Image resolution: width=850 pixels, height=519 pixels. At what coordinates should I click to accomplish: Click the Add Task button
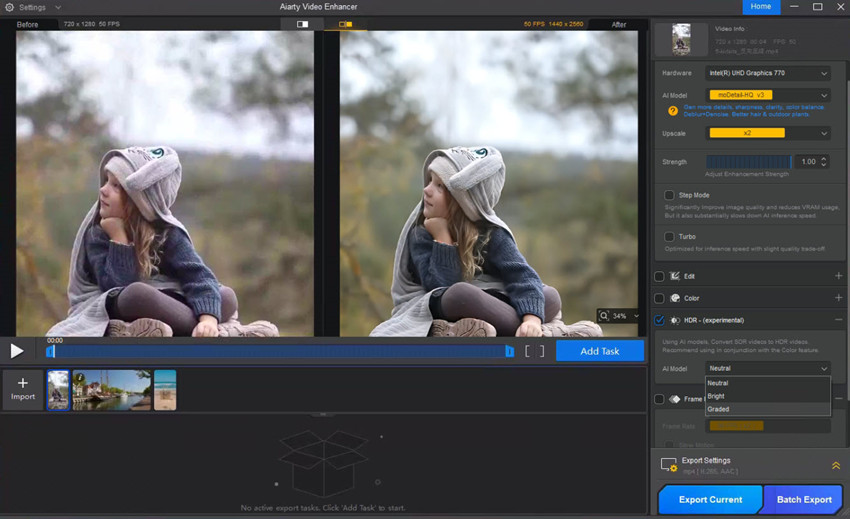599,351
